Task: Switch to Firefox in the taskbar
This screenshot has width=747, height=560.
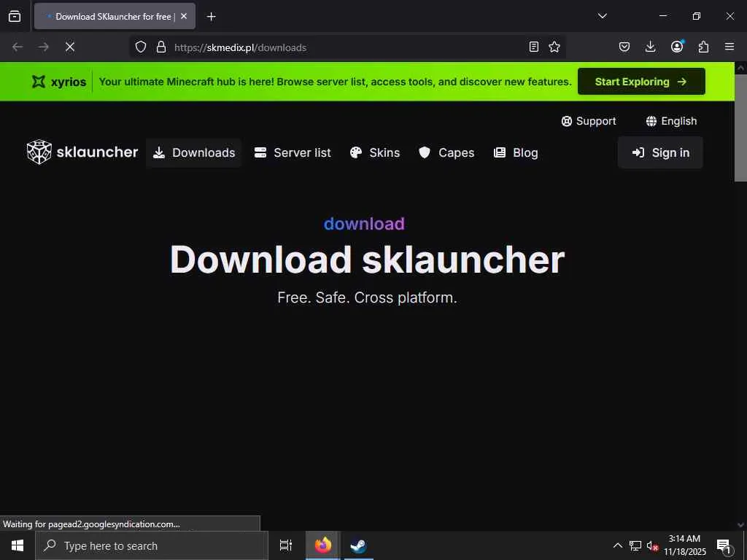Action: 323,545
